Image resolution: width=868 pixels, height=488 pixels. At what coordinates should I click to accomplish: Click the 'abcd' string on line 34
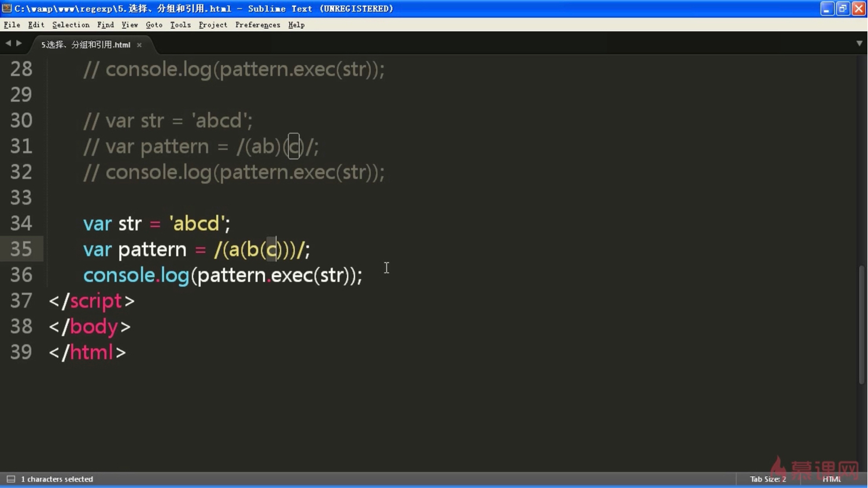point(197,223)
